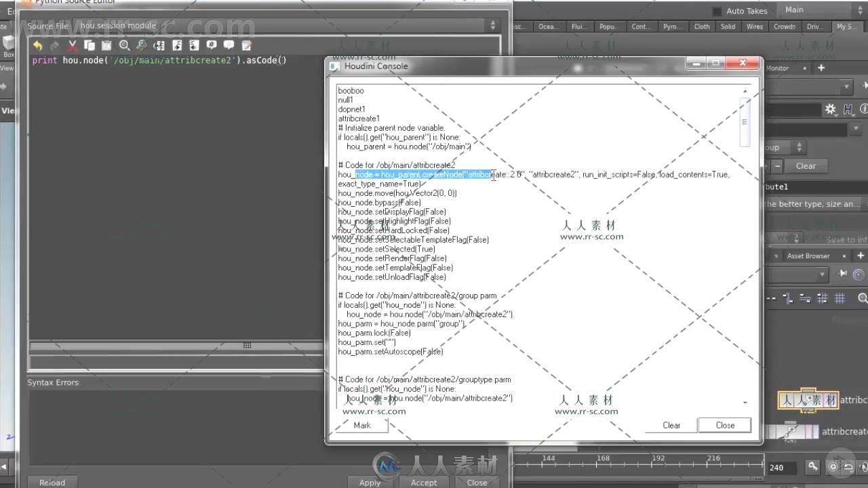This screenshot has height=488, width=868.
Task: Select the Pyro shelf tab
Action: click(x=672, y=26)
